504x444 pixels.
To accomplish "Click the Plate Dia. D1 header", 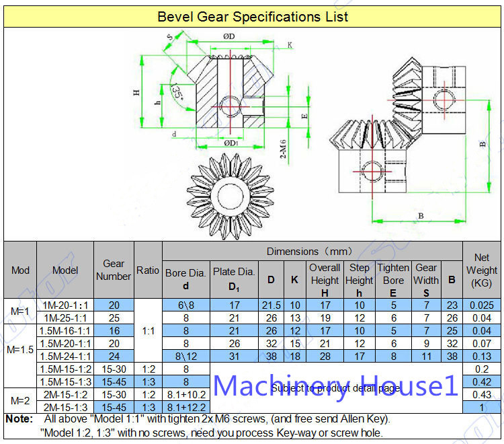I will tap(234, 279).
